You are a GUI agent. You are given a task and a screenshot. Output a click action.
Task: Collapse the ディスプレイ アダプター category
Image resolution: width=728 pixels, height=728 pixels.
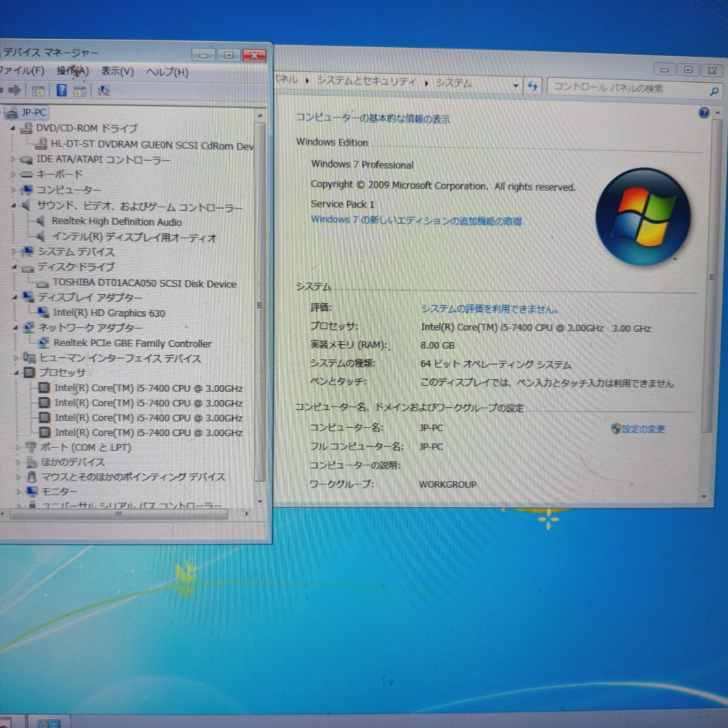tap(15, 297)
